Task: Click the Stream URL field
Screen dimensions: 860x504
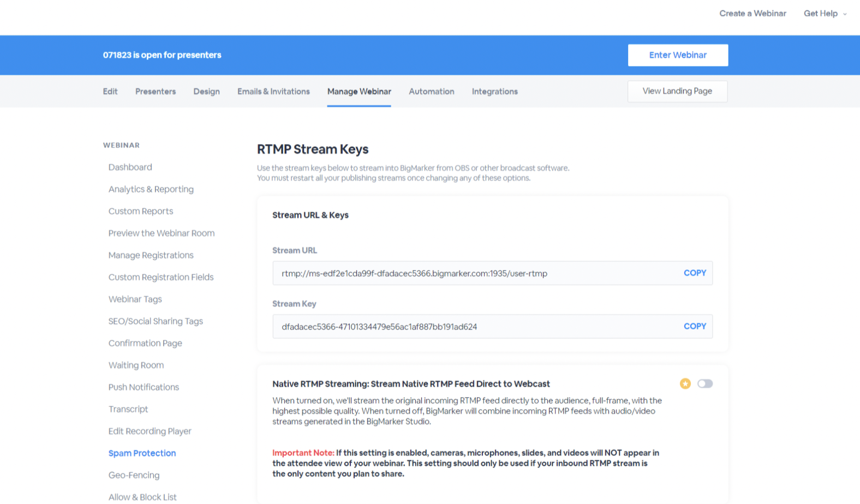Action: [x=492, y=273]
